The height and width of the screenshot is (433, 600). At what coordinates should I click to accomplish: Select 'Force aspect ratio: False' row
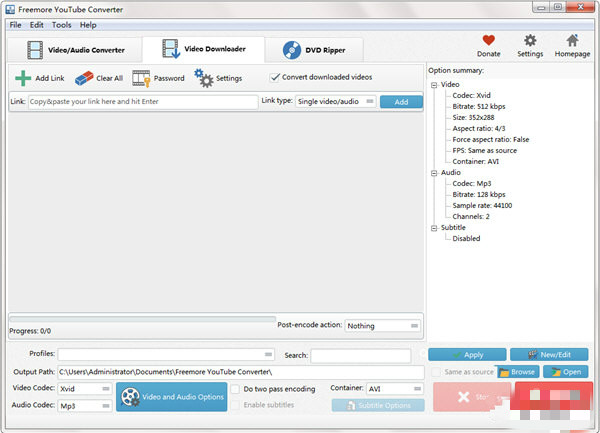(491, 140)
